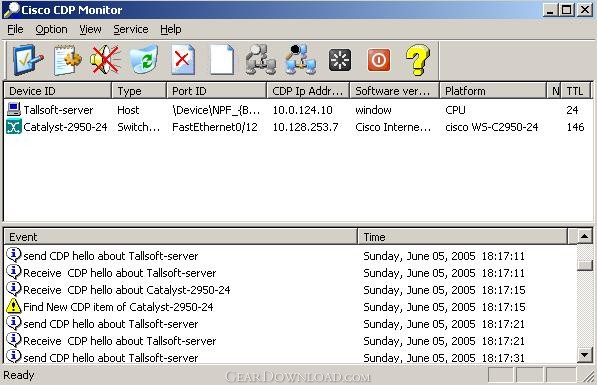The width and height of the screenshot is (597, 385).
Task: Click the Tallsoft-server computer icon
Action: (x=14, y=110)
